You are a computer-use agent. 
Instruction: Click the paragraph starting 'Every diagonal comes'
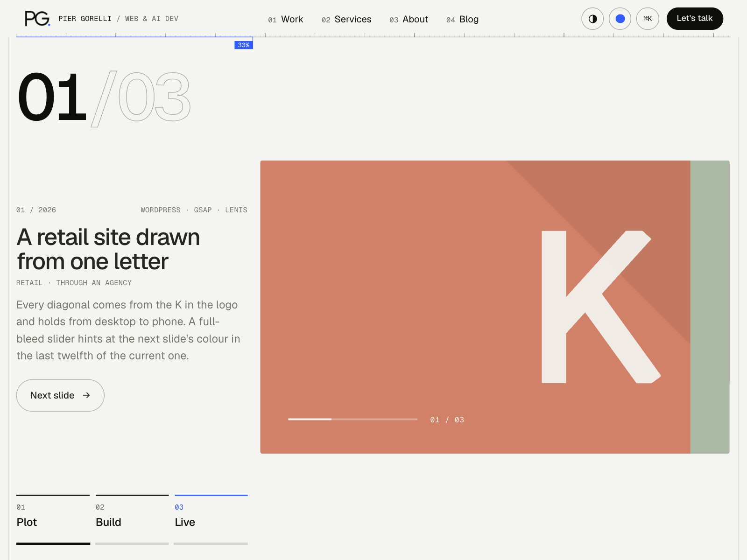tap(128, 330)
